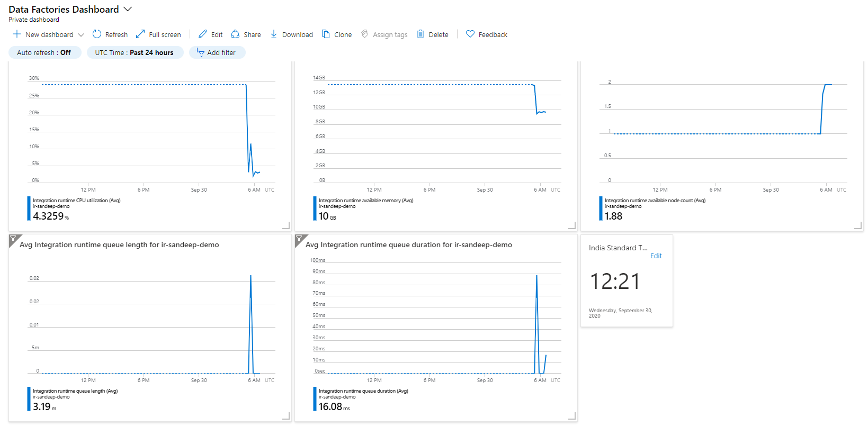
Task: Click the Add filter button
Action: click(x=217, y=52)
